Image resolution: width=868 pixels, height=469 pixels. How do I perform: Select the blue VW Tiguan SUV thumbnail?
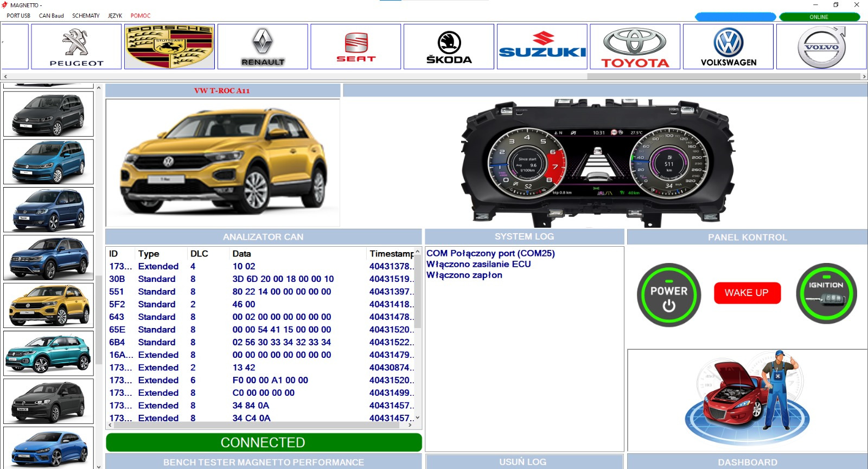click(x=49, y=258)
